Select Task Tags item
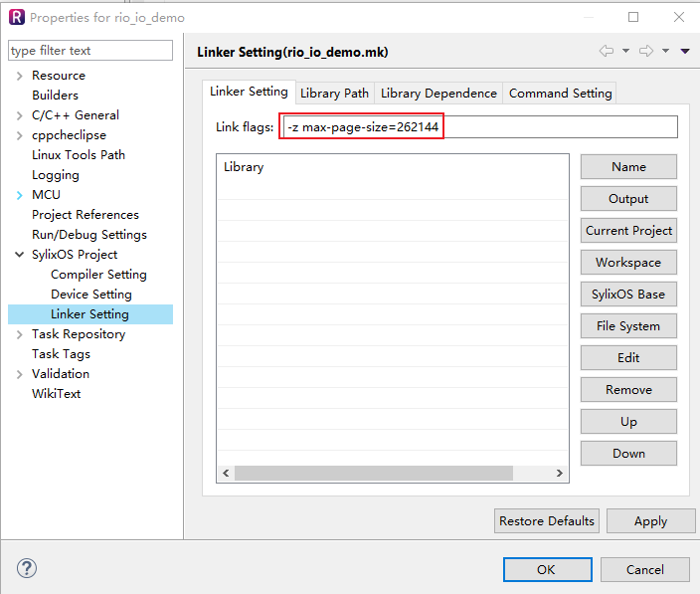This screenshot has width=700, height=594. [61, 354]
